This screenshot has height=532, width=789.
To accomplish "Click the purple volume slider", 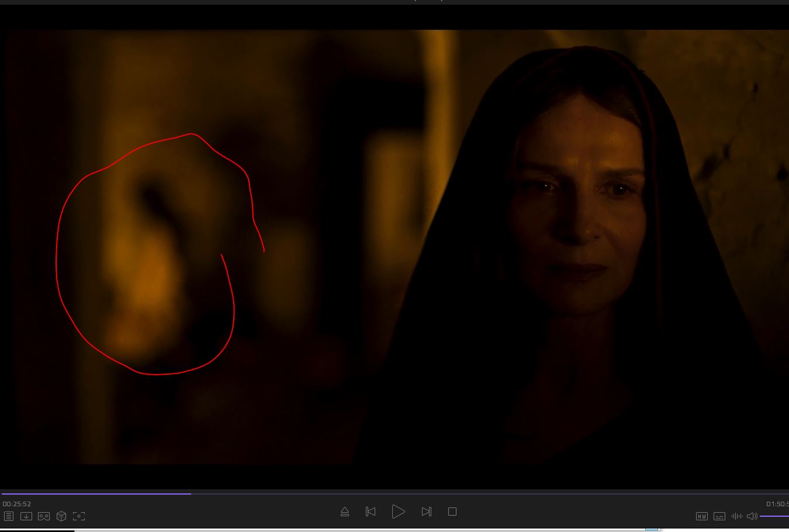I will tap(774, 516).
